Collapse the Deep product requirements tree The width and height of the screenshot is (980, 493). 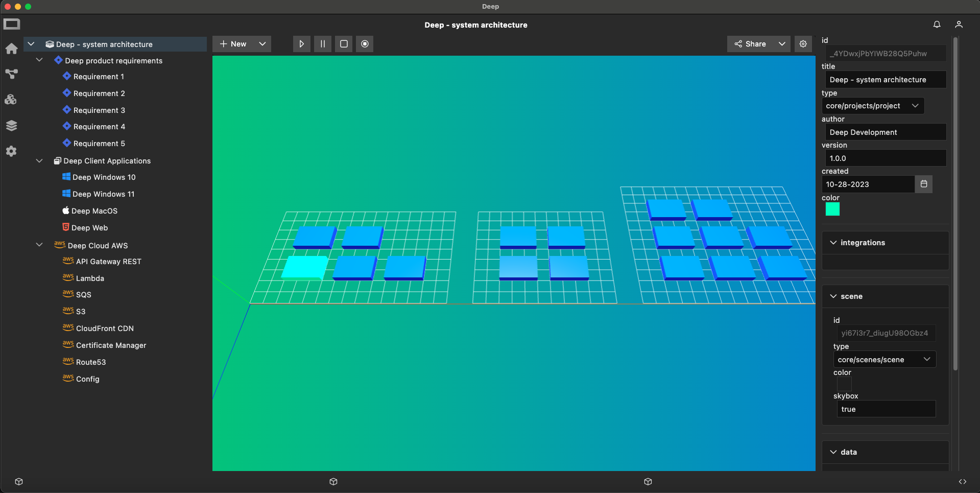coord(39,60)
